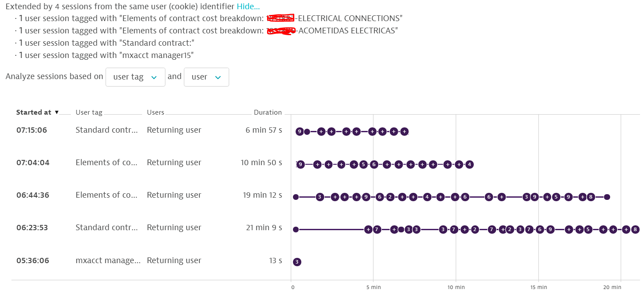Click first marker 9 in 07:15:06 session
This screenshot has width=644, height=293.
(x=300, y=131)
